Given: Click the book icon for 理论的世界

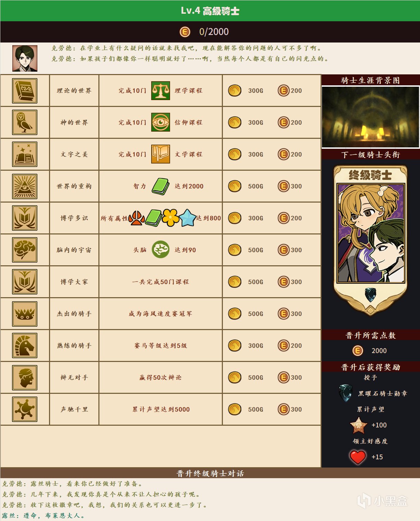Looking at the screenshot, I should coord(25,91).
